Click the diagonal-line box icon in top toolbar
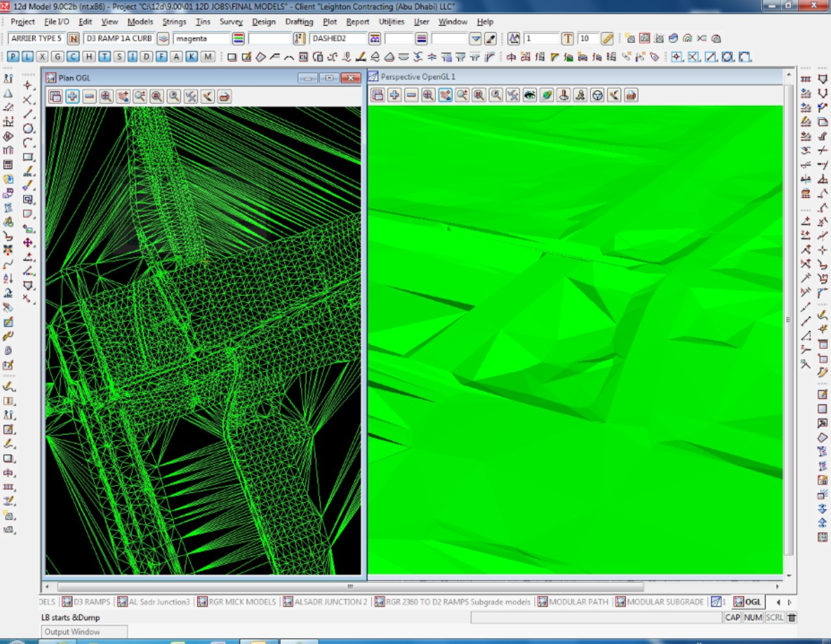Viewport: 831px width, 644px height. [x=711, y=57]
